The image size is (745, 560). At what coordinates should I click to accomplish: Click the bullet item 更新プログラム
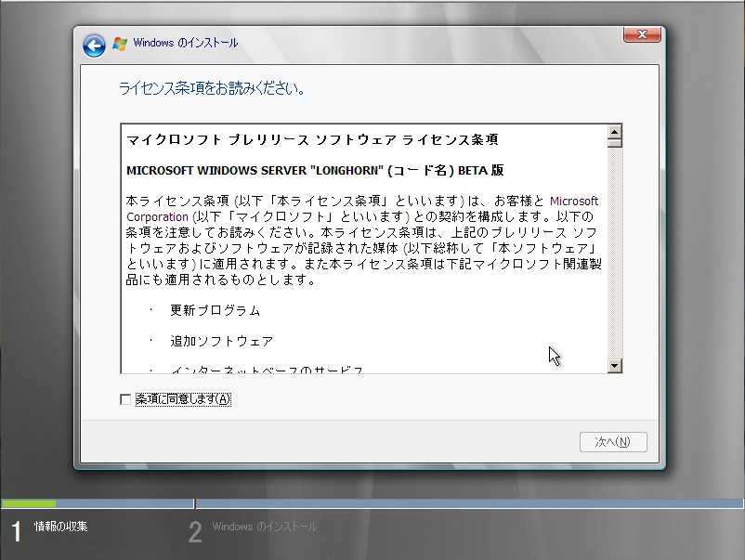click(216, 310)
